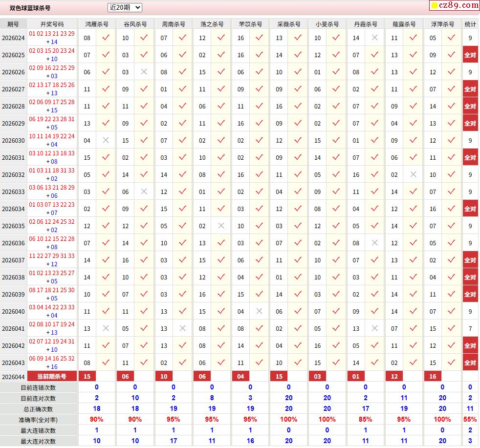Select the 准确率(全对率) row label

38,420
